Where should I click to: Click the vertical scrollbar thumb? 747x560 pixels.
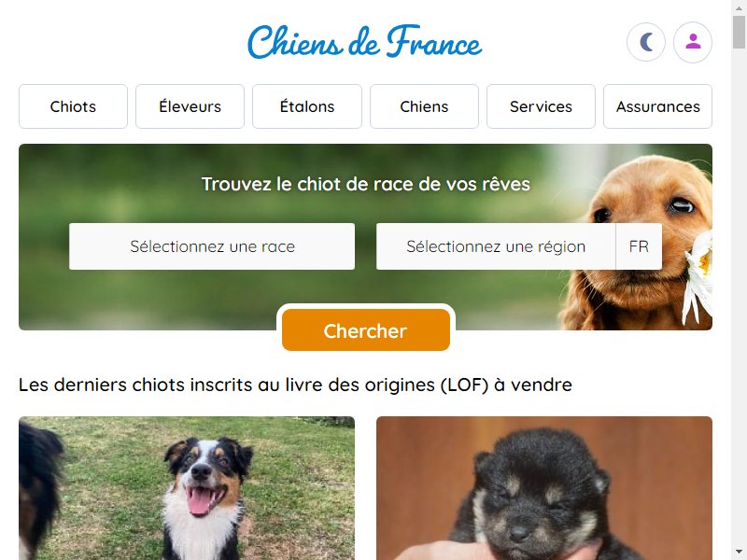click(x=739, y=32)
